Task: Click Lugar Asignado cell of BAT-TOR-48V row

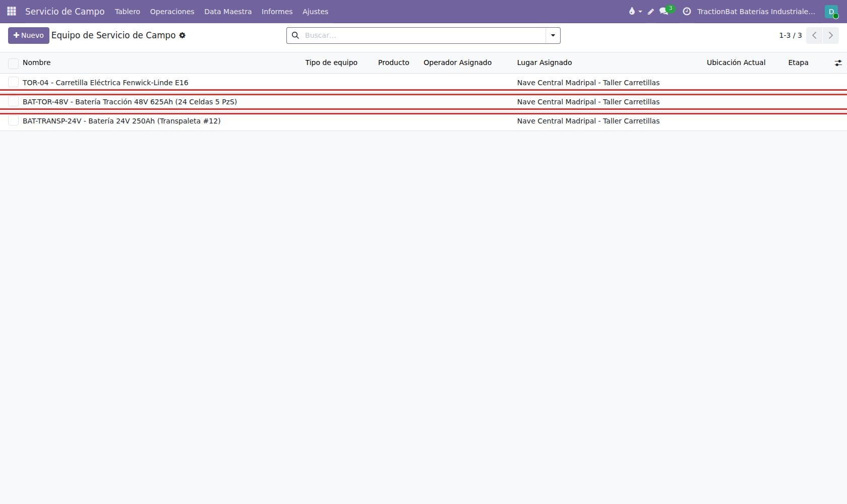Action: (588, 102)
